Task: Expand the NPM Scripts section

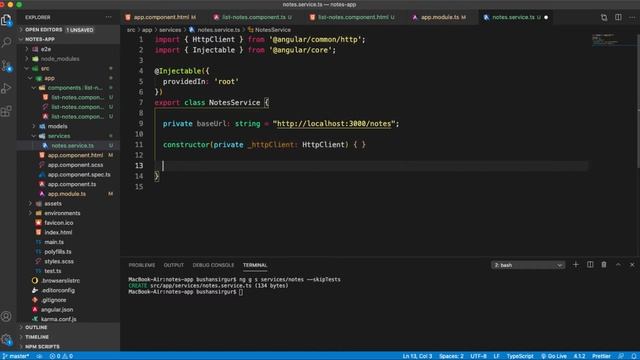Action: coord(42,347)
